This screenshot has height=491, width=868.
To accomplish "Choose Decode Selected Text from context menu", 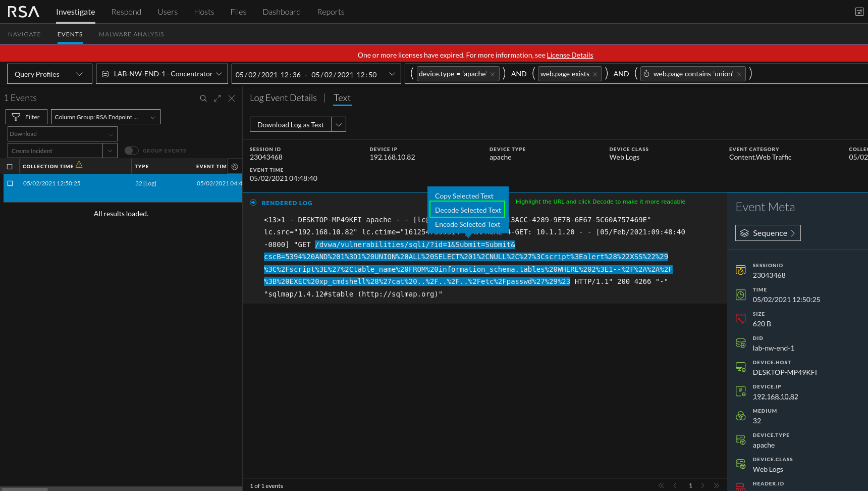I will [467, 210].
